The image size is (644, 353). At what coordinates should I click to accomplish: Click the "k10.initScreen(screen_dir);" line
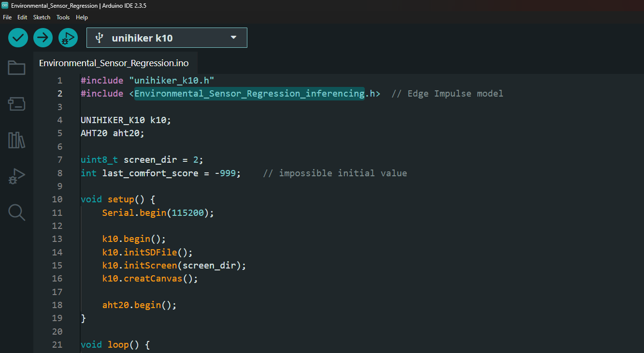click(x=174, y=265)
